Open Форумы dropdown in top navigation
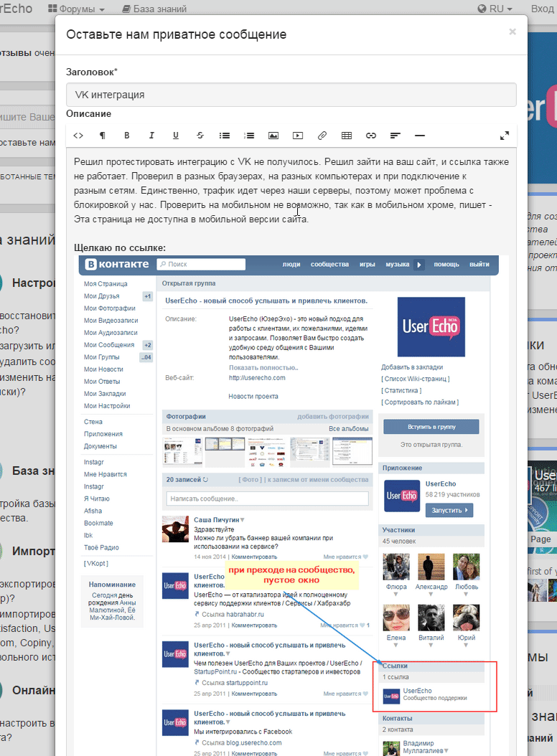557x756 pixels. coord(76,9)
